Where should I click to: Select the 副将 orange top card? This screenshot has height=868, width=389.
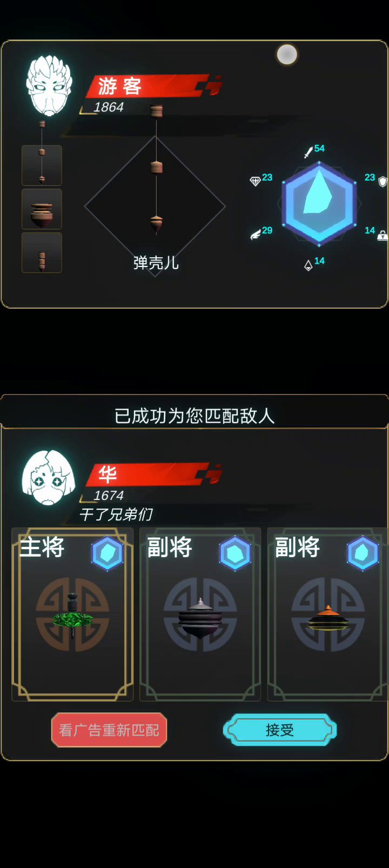[328, 615]
